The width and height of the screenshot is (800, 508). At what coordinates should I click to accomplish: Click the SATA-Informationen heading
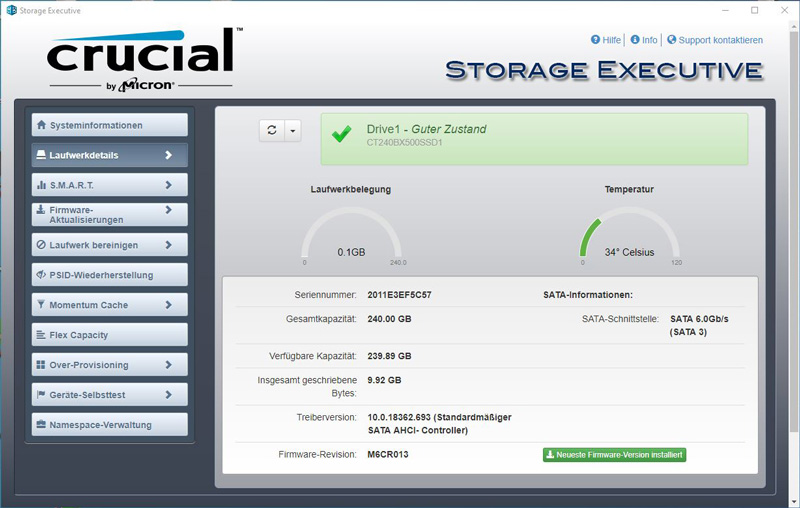[x=588, y=295]
